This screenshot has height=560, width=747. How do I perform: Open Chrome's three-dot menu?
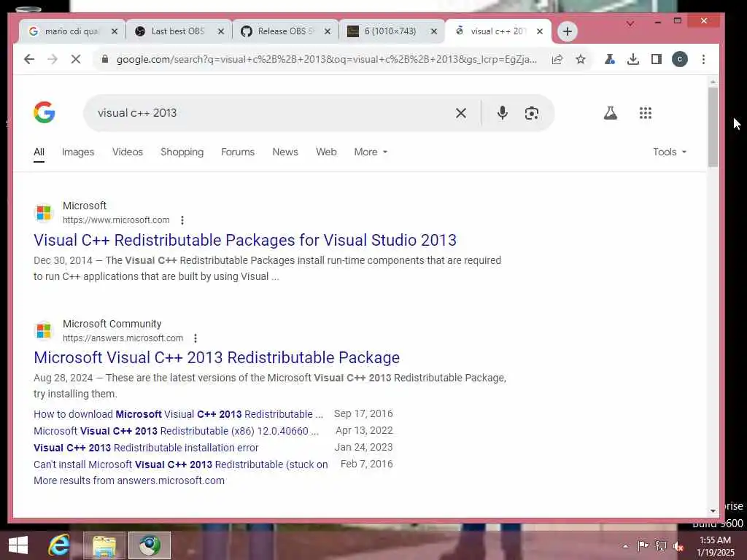pyautogui.click(x=703, y=59)
